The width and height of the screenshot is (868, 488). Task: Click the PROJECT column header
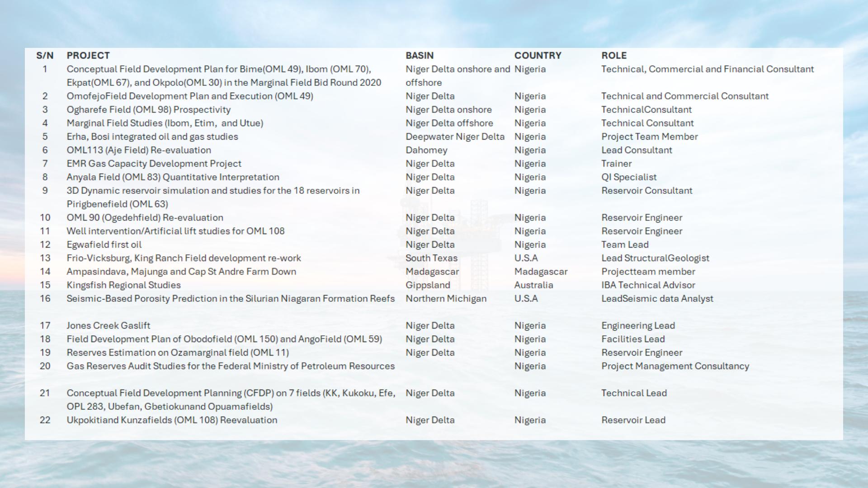(x=88, y=56)
